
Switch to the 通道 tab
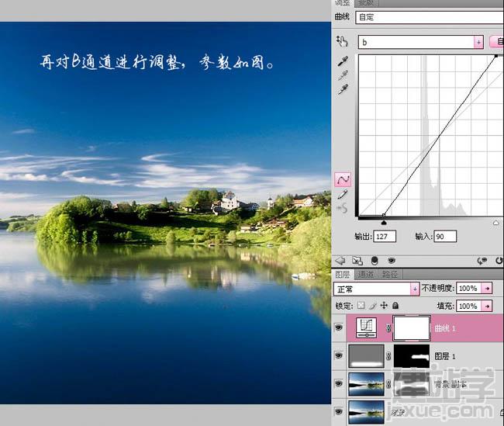(x=366, y=275)
